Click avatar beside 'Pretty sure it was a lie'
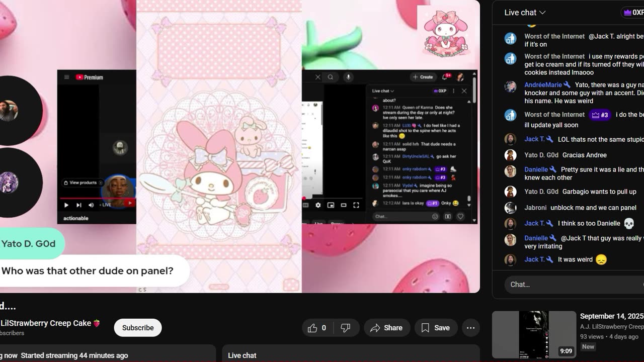This screenshot has height=362, width=644. click(x=510, y=171)
